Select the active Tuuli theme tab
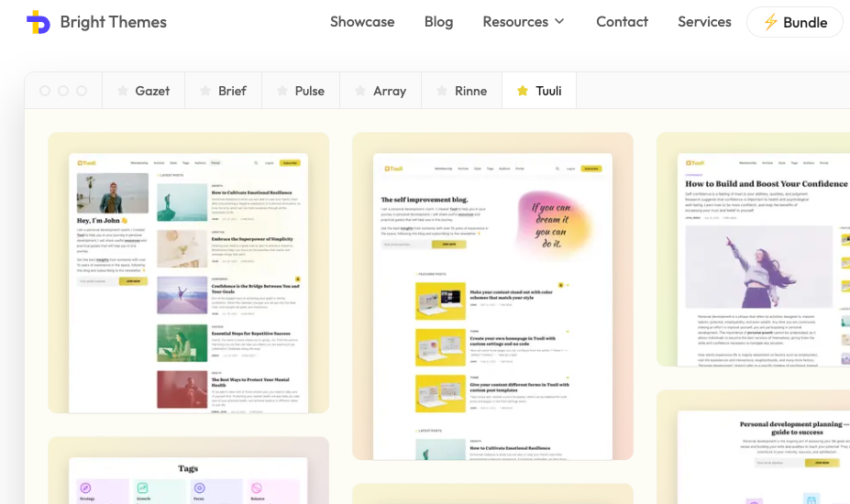This screenshot has height=504, width=850. [539, 91]
